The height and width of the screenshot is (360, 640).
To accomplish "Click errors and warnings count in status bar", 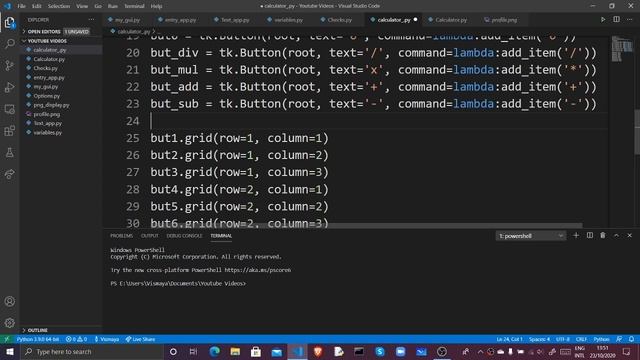I will 76,339.
